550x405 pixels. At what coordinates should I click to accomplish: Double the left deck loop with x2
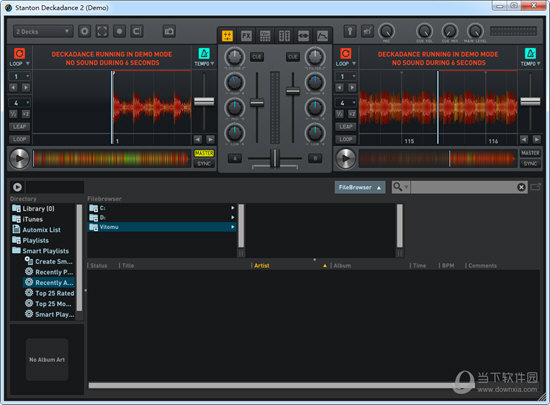[26, 114]
